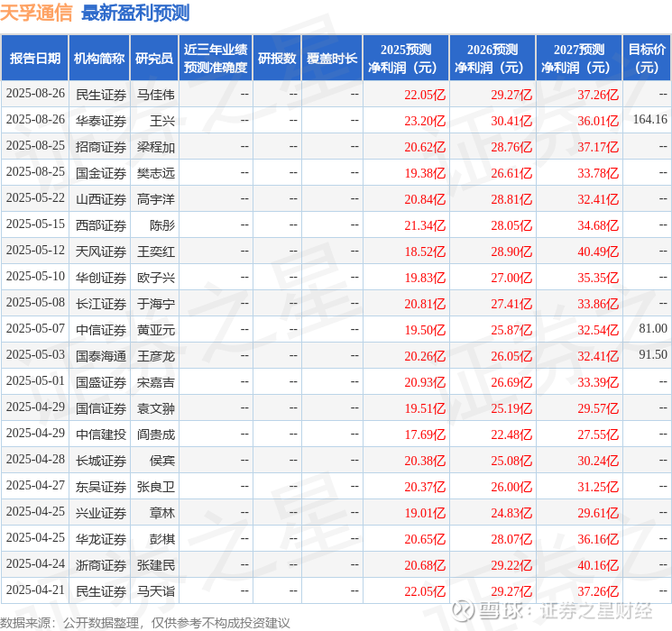This screenshot has width=672, height=631.
Task: Click the date 2025-04-21
Action: pos(35,590)
